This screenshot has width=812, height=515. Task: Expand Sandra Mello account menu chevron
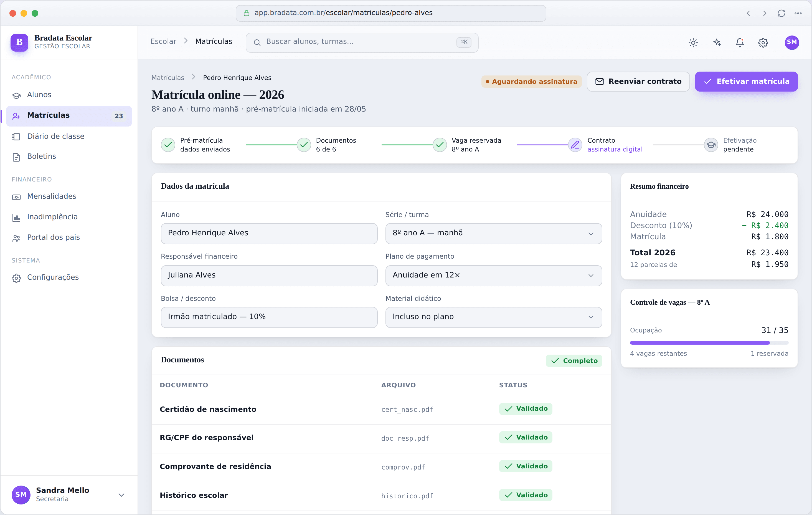[121, 495]
